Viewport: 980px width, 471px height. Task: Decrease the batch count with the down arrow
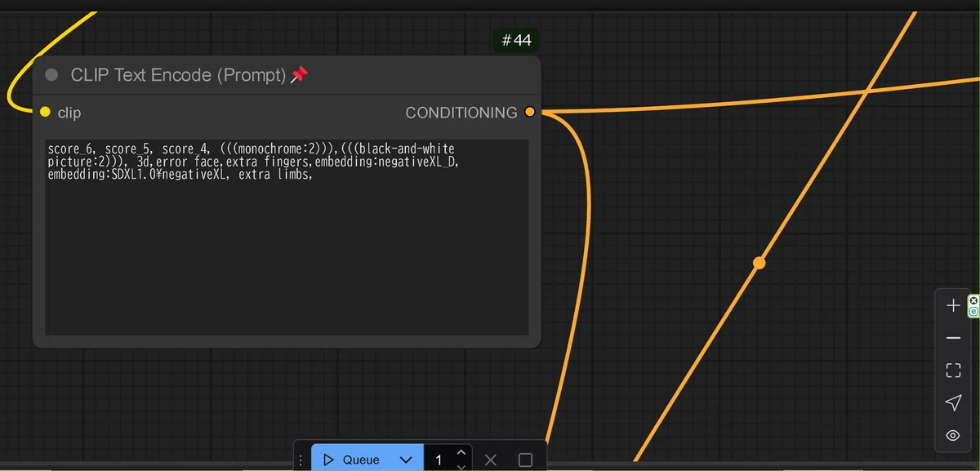pos(461,466)
